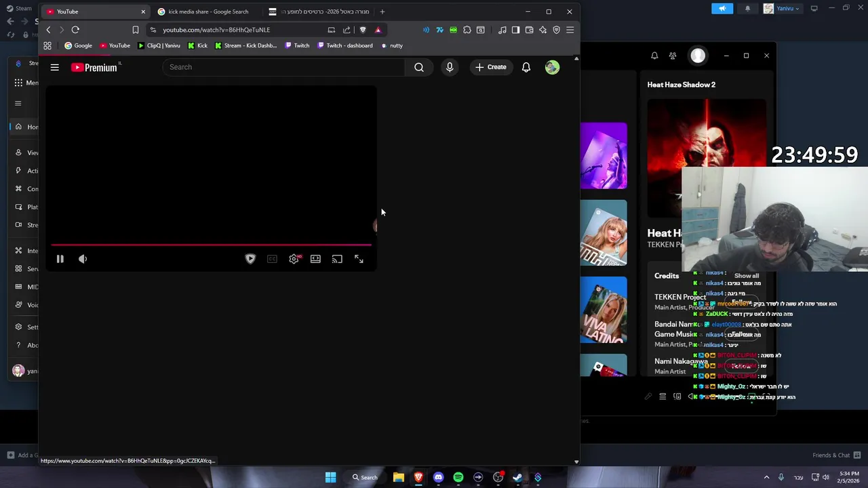Open YouTube notifications bell
This screenshot has width=868, height=488.
[526, 67]
